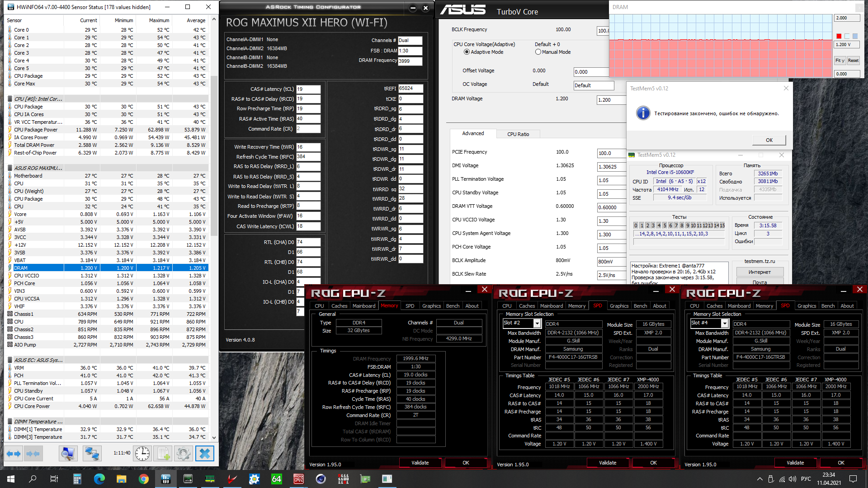Viewport: 868px width, 488px height.
Task: Click the blue X close sensors icon
Action: 204,453
